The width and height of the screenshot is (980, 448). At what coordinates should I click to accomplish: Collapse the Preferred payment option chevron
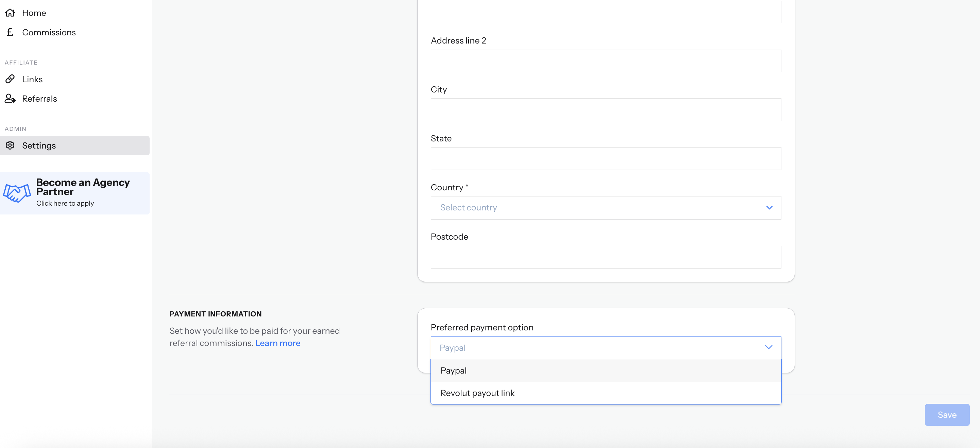click(768, 347)
